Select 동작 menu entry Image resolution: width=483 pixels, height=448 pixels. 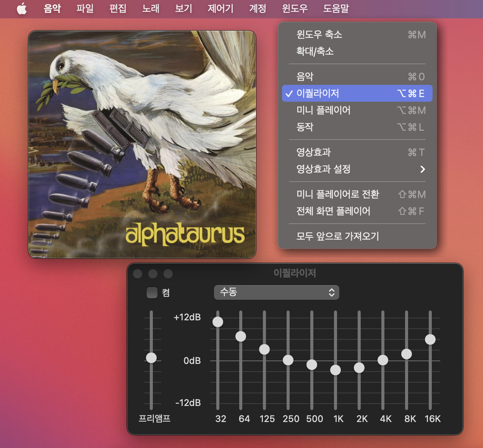click(x=357, y=127)
